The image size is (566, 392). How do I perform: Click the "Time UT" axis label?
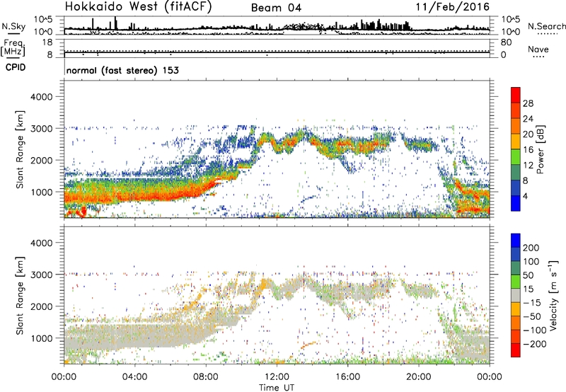tap(277, 388)
